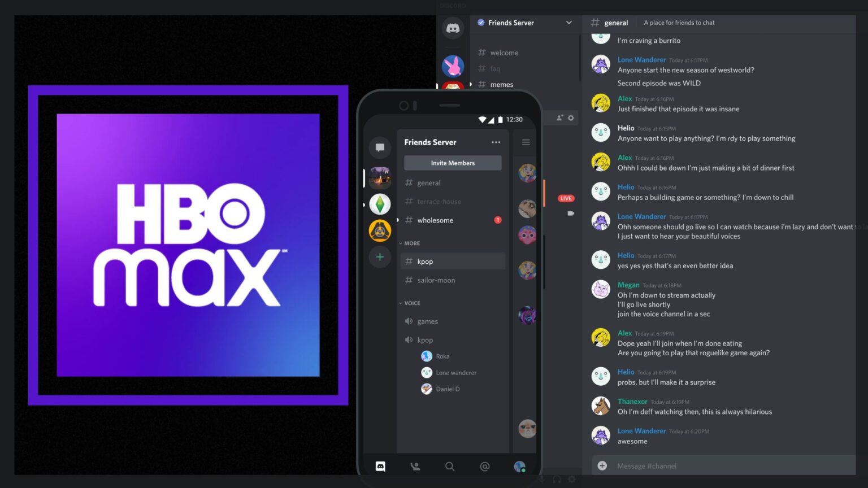Screen dimensions: 868x488
Task: Collapse the MORE channel category
Action: 401,243
